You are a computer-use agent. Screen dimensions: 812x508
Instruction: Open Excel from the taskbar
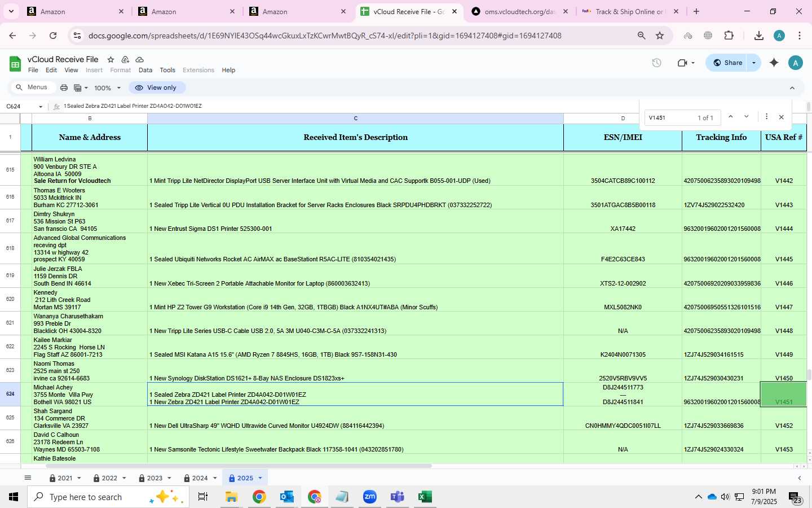(x=425, y=497)
